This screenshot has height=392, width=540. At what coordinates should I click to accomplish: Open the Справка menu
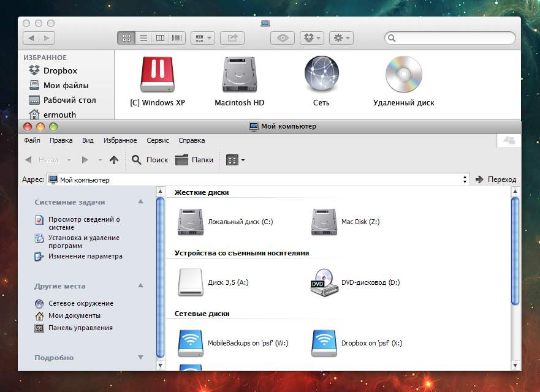[191, 140]
